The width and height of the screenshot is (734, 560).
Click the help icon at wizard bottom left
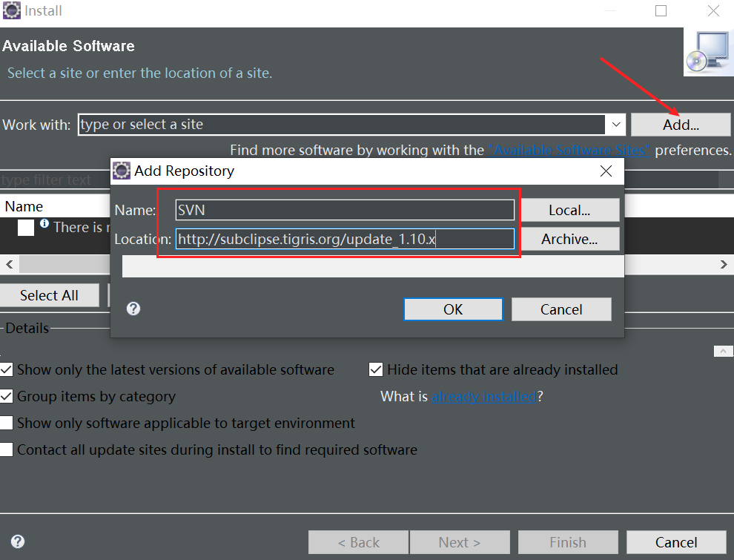click(x=16, y=542)
